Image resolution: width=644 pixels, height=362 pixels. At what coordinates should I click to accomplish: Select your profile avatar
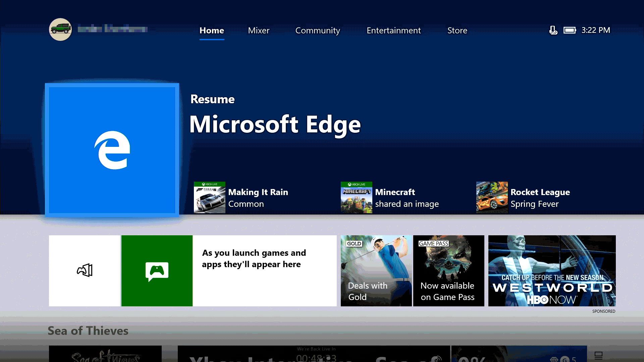[x=60, y=29]
